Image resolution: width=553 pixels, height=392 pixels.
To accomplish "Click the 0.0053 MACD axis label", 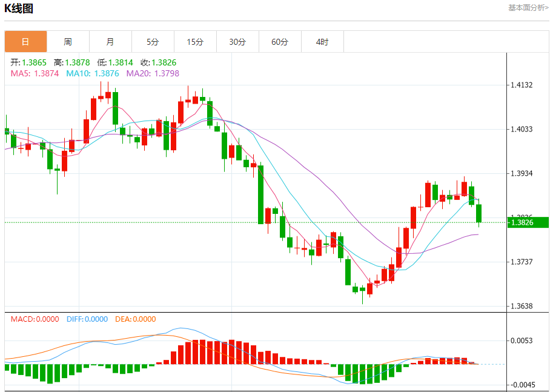I will pos(521,341).
